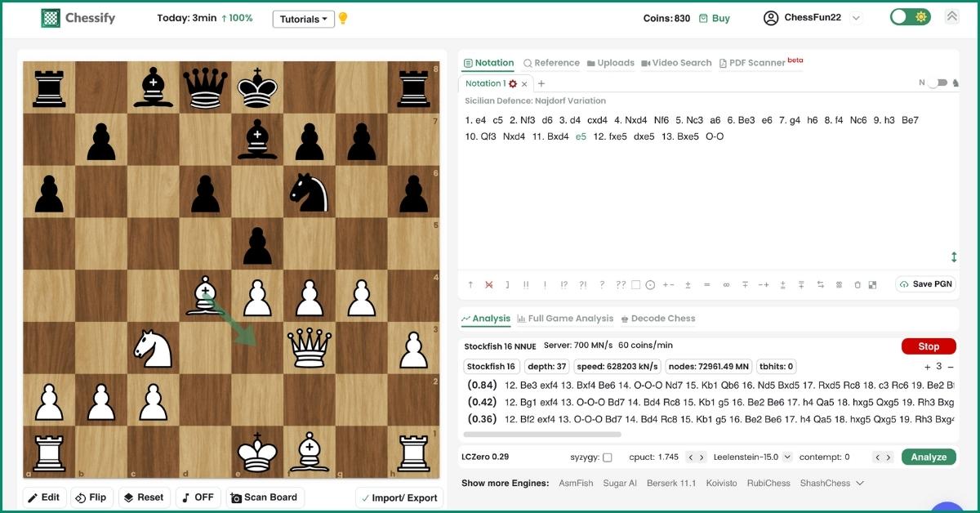Toggle the light/dark theme switch
The width and height of the screenshot is (980, 513).
(x=910, y=17)
